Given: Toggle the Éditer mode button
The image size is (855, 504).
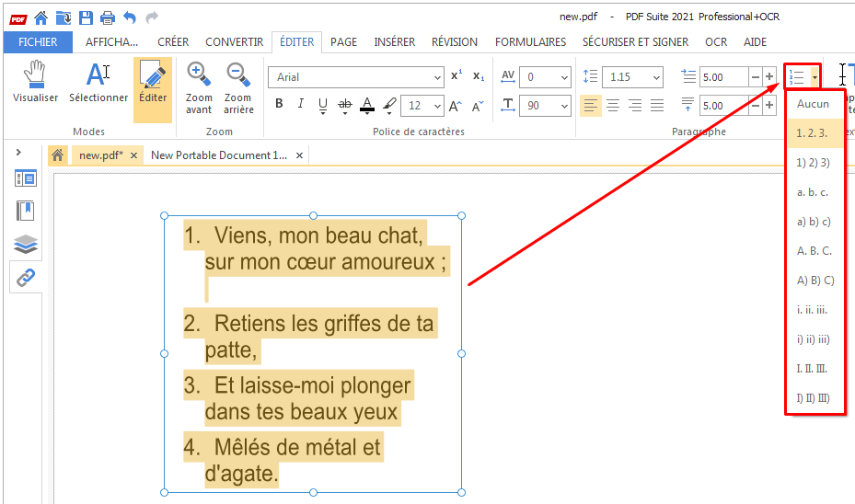Looking at the screenshot, I should pos(153,89).
